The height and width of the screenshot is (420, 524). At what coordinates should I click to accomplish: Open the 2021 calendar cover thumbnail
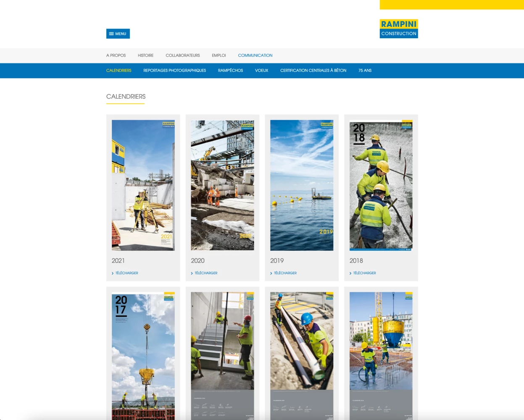[143, 185]
